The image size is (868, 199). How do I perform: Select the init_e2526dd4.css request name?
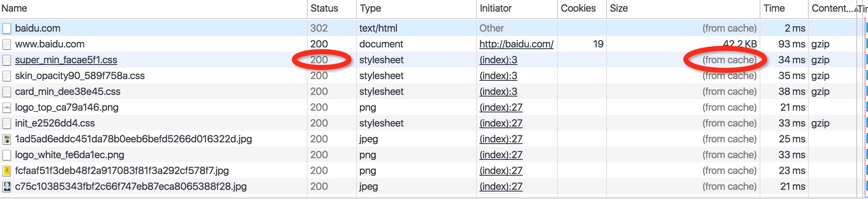pos(55,123)
